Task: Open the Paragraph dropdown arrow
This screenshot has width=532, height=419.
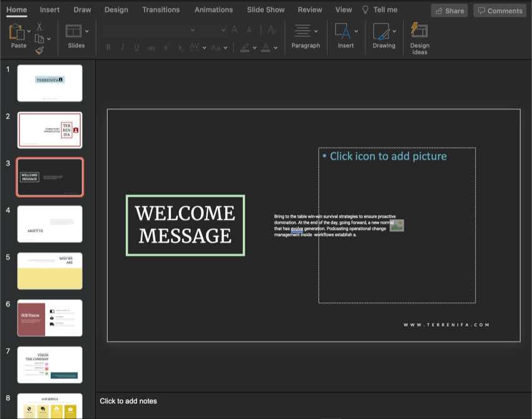Action: click(x=315, y=31)
